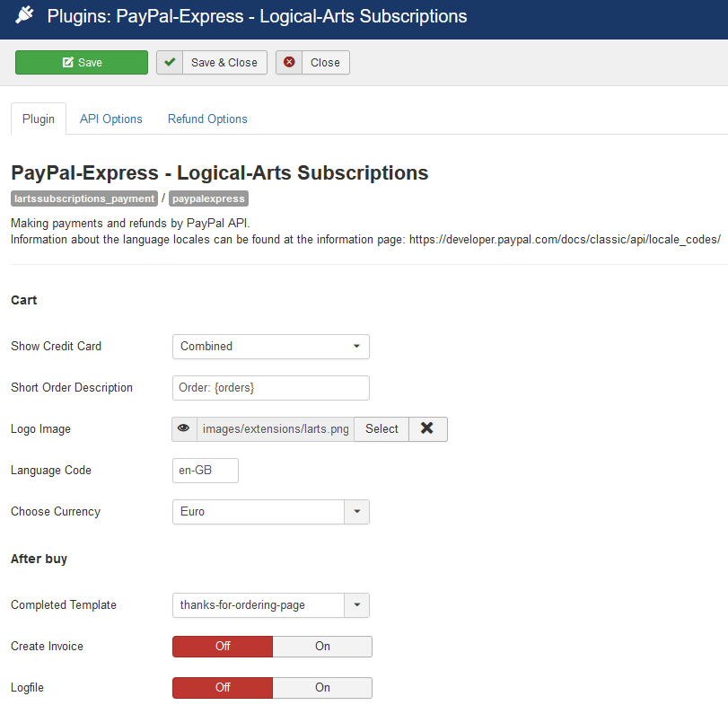This screenshot has height=714, width=728.
Task: Clear the logo image with X icon
Action: pyautogui.click(x=427, y=429)
